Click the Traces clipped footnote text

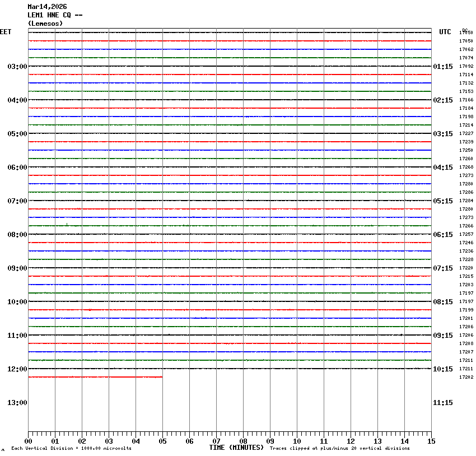339,448
